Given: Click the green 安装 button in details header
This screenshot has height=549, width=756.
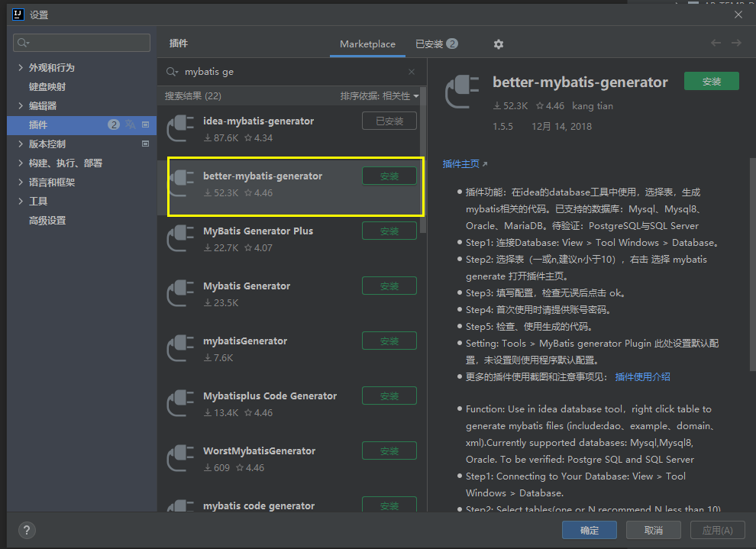Looking at the screenshot, I should point(712,82).
